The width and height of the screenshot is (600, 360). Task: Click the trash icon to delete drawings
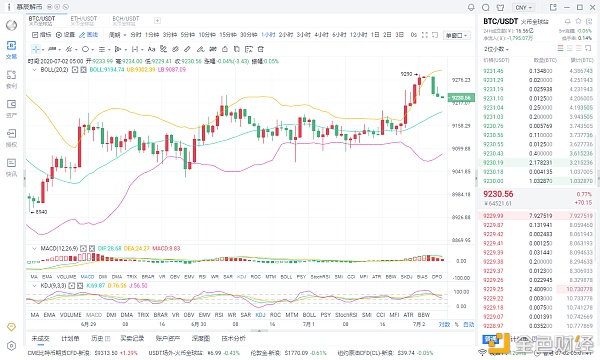[x=261, y=49]
